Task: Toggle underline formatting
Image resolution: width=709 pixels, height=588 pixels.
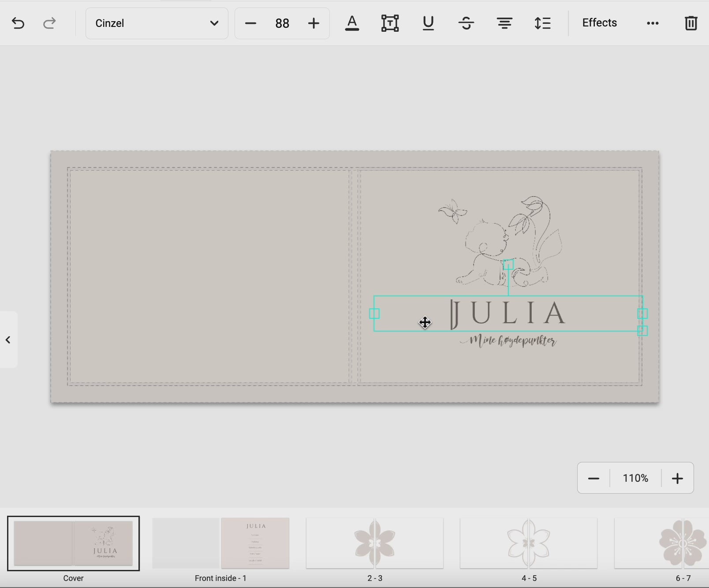Action: (x=428, y=23)
